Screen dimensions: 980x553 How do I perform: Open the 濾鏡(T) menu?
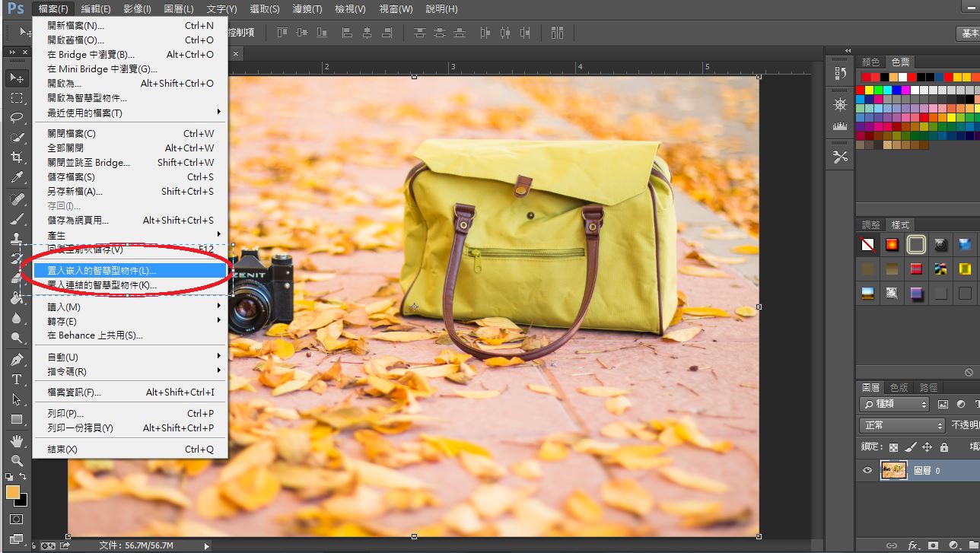click(307, 9)
